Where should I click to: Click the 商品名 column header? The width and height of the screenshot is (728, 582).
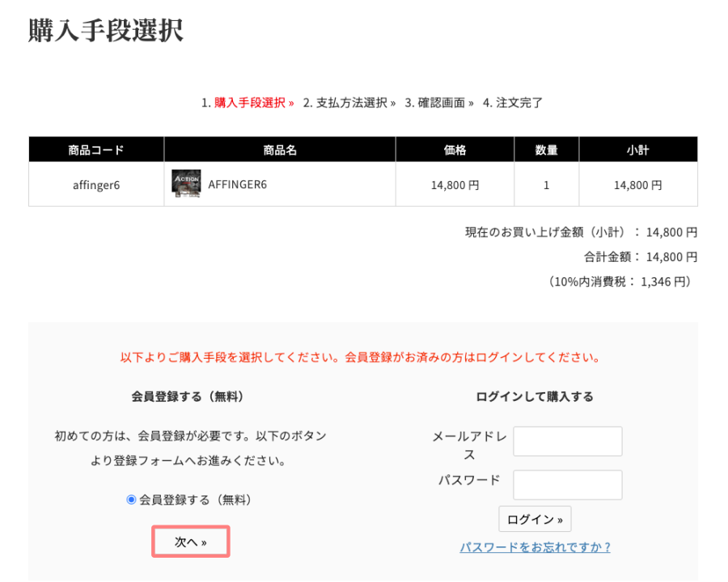coord(280,150)
